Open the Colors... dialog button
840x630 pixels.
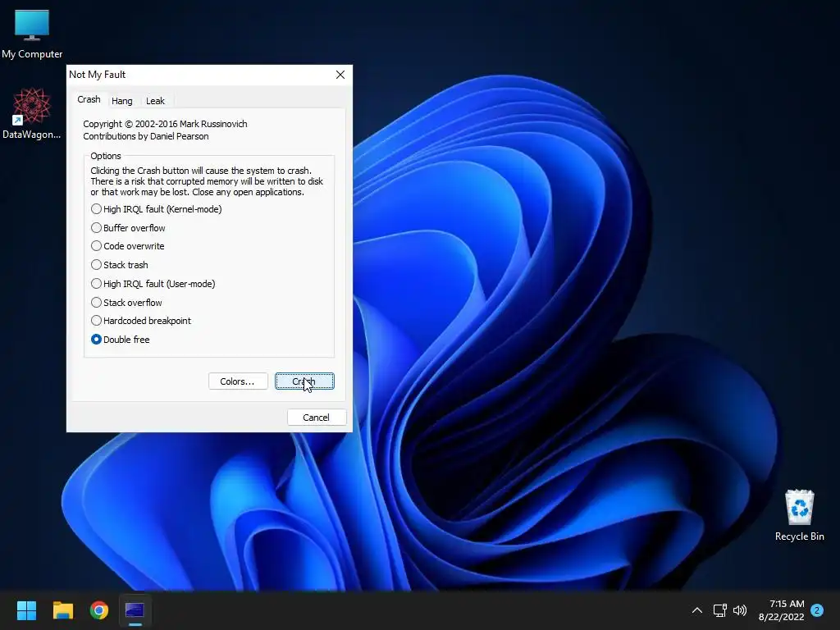tap(238, 381)
